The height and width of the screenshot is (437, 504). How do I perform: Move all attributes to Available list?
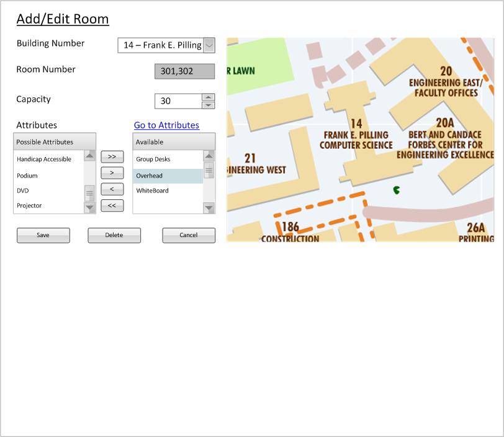coord(112,157)
